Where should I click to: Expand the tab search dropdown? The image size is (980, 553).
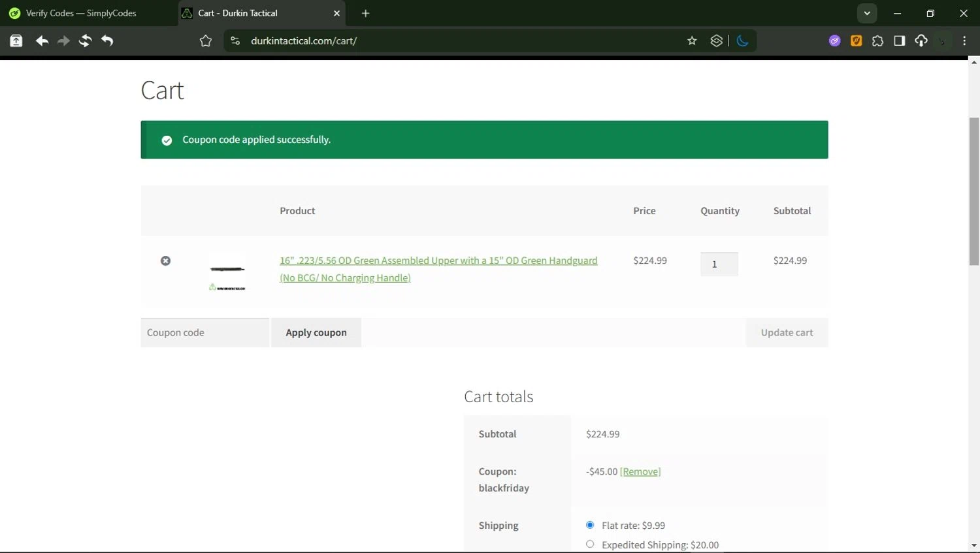pyautogui.click(x=867, y=13)
